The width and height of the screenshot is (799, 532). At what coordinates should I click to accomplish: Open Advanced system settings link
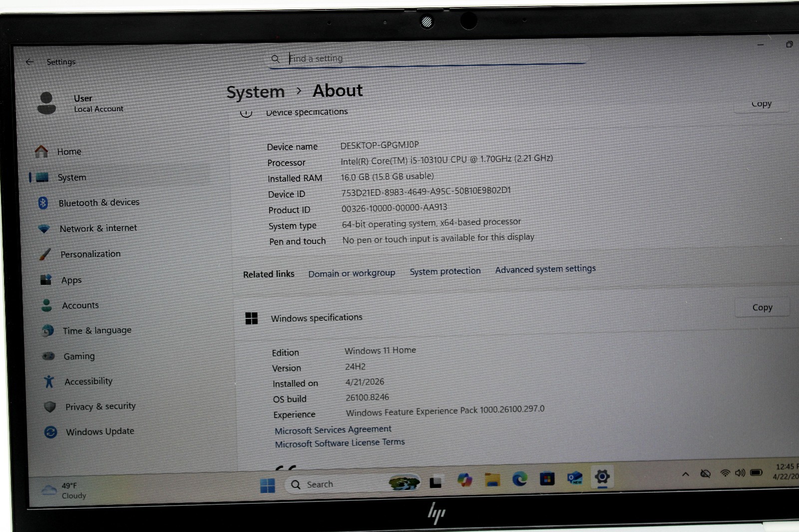(x=545, y=269)
